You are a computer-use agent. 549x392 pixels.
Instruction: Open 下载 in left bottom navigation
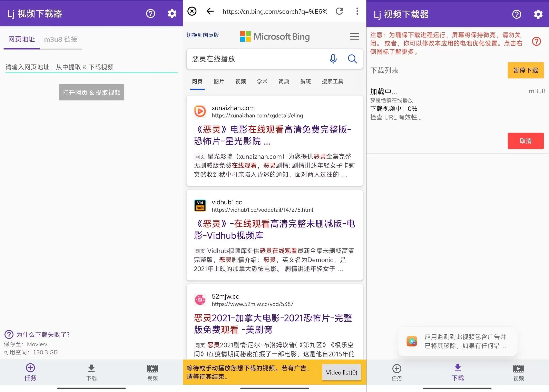click(x=91, y=372)
